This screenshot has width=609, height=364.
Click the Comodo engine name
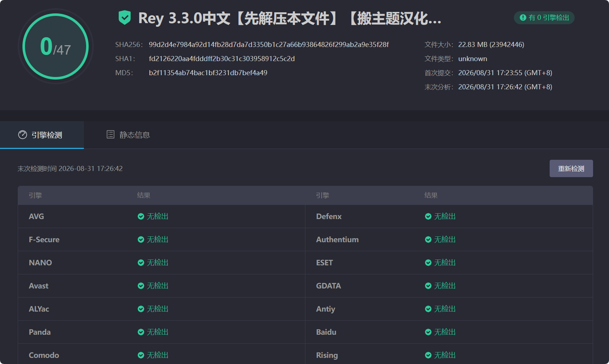pyautogui.click(x=44, y=355)
